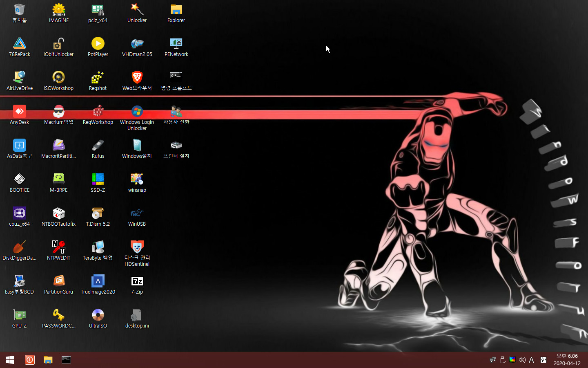Launch the PENetwork icon
Viewport: 588px width, 368px height.
point(176,47)
